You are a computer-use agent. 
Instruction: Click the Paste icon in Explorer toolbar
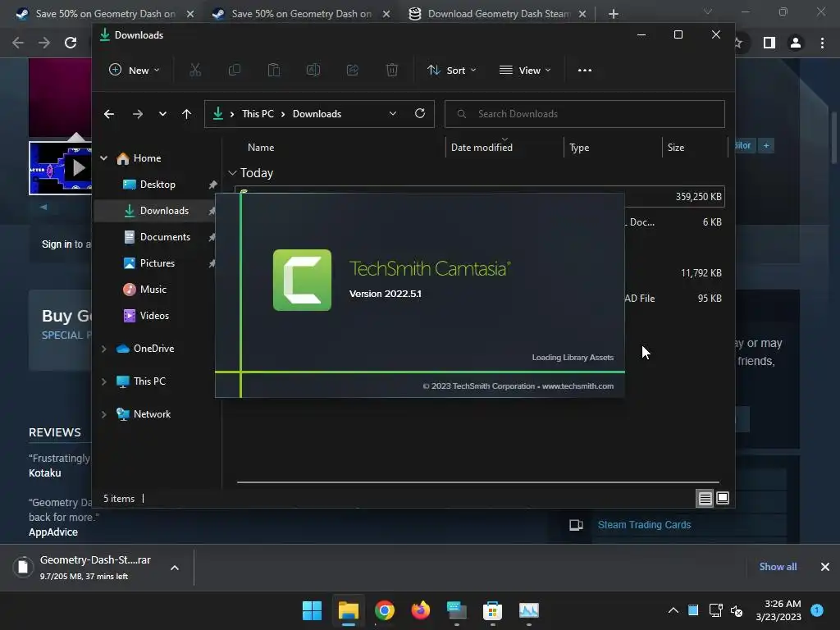click(274, 71)
